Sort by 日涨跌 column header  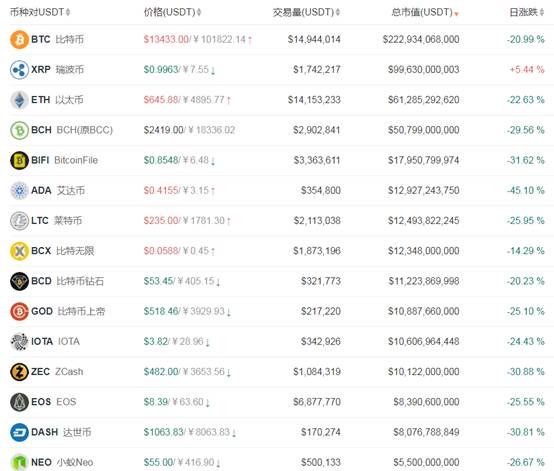click(526, 12)
